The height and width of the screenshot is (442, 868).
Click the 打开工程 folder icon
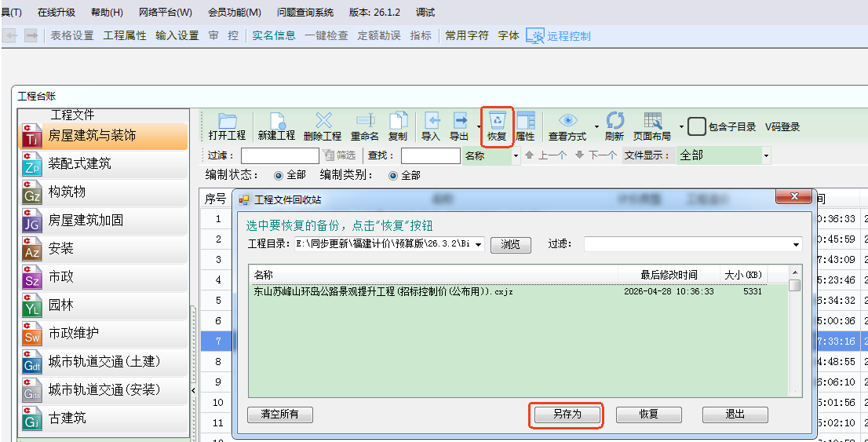point(227,121)
